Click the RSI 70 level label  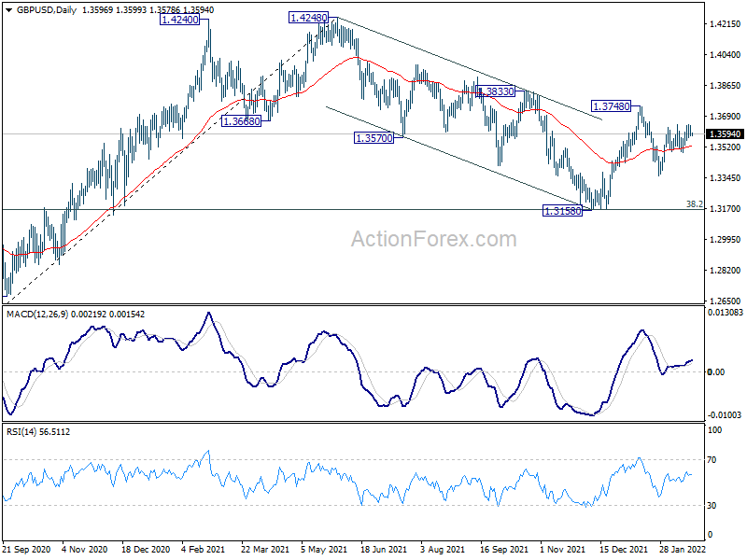coord(712,460)
